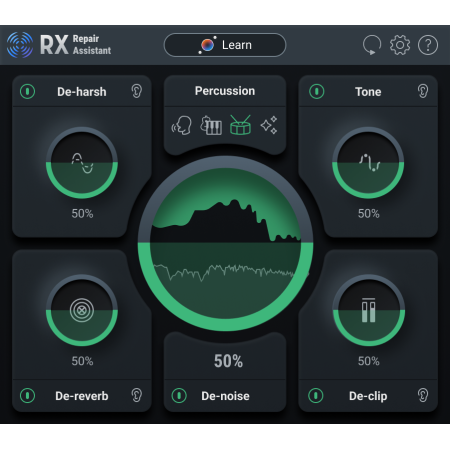Click the De-reverb 50% value
Viewport: 450px width, 450px height.
coord(82,361)
